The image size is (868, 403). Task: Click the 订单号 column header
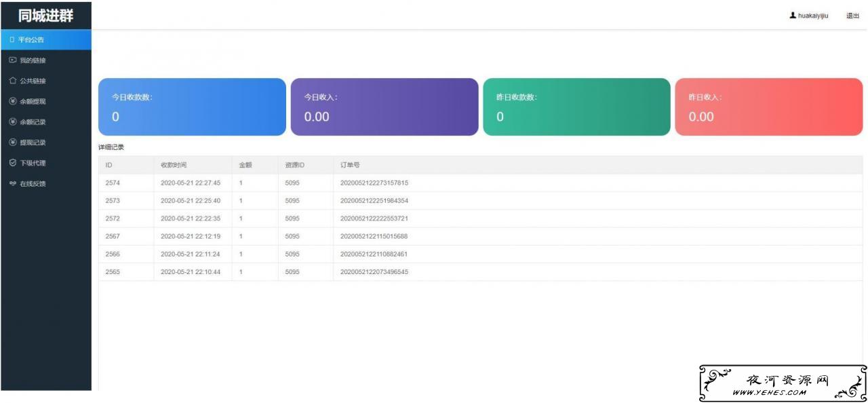(x=350, y=165)
